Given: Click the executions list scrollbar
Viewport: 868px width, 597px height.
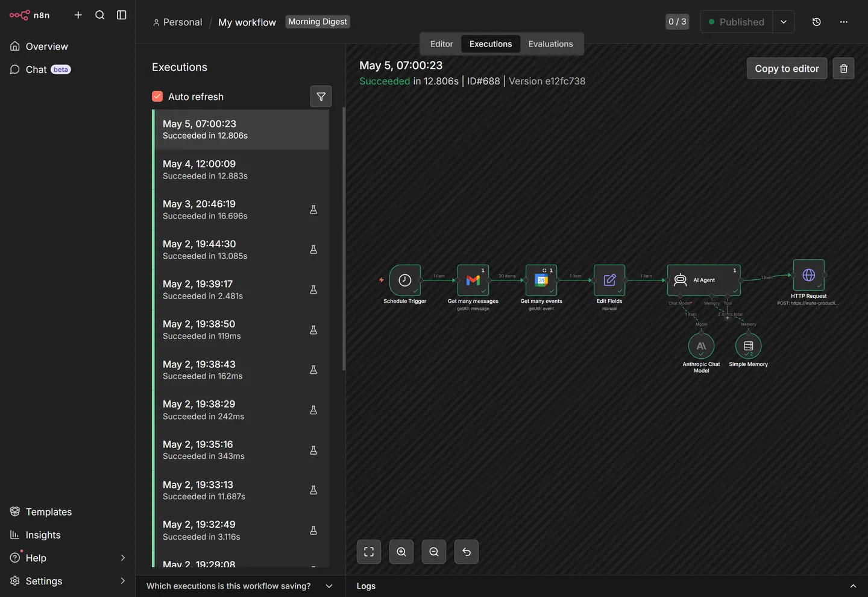Looking at the screenshot, I should point(344,239).
